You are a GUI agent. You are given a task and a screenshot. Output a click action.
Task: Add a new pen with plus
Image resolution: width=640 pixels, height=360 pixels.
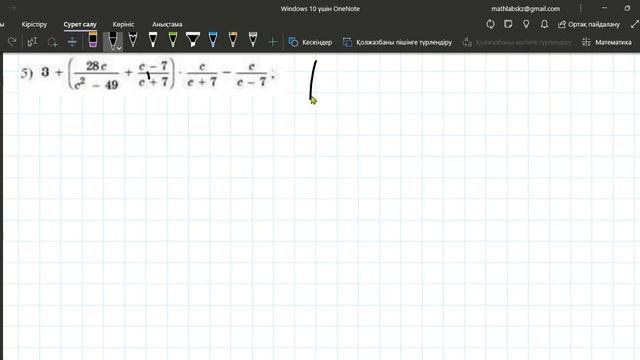pyautogui.click(x=272, y=42)
